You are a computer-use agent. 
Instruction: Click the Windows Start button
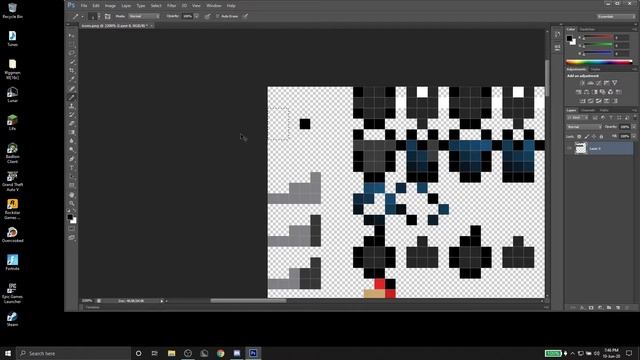pos(8,353)
